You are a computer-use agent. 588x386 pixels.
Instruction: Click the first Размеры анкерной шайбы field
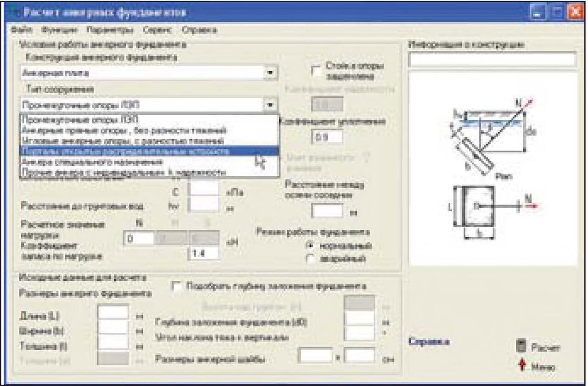click(x=315, y=356)
